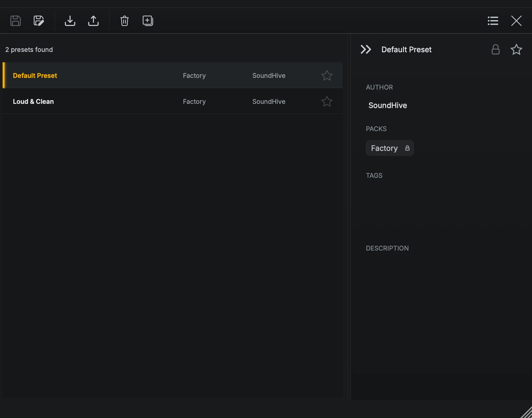This screenshot has width=532, height=418.
Task: Click Factory in the Loud & Clean row
Action: click(x=194, y=102)
